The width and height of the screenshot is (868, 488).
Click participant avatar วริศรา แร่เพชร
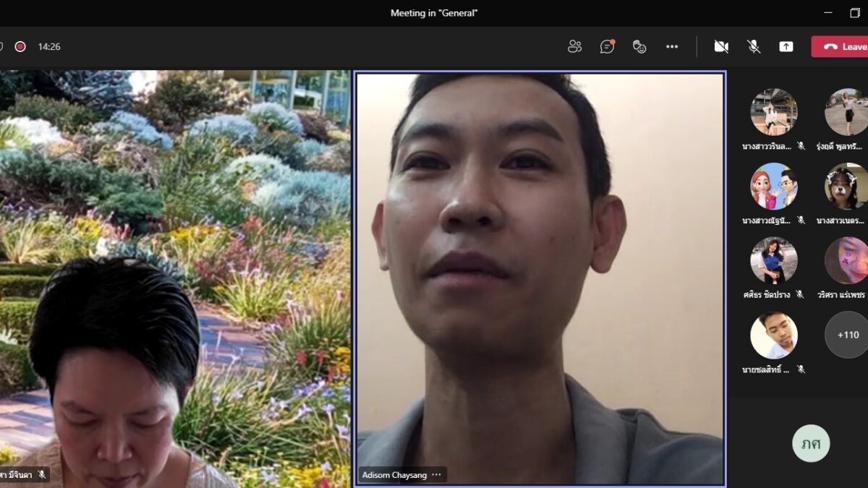[846, 260]
